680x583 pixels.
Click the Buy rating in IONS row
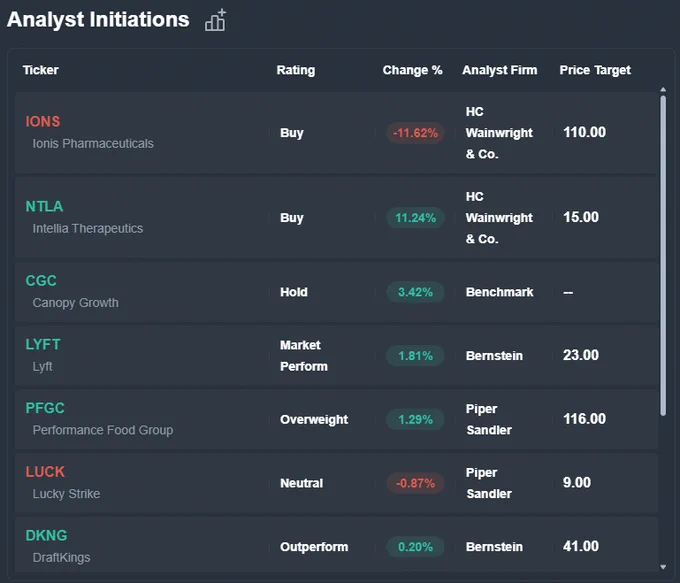point(292,133)
